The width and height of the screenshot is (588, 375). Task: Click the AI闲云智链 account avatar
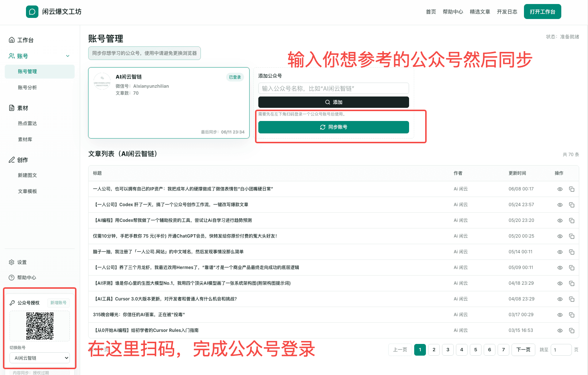click(102, 81)
